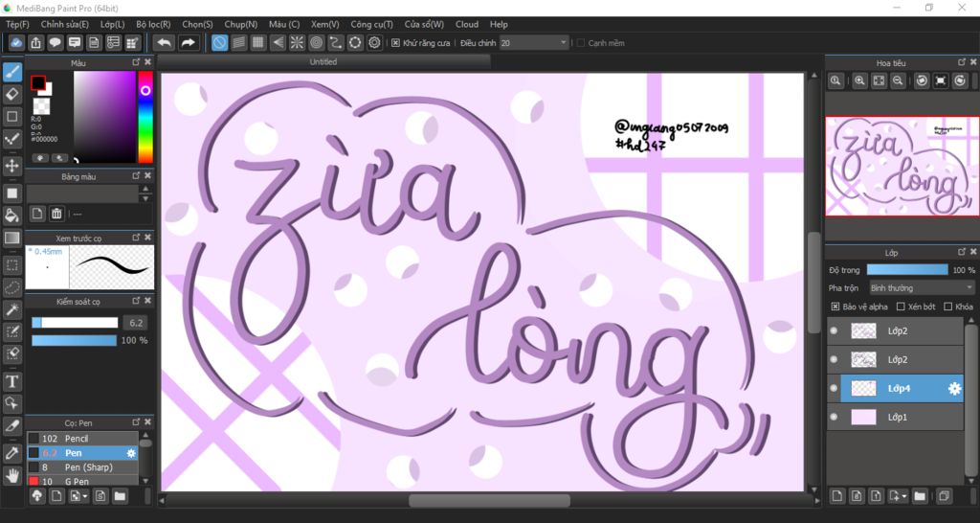This screenshot has width=980, height=523.
Task: Switch to the Untitled canvas tab
Action: (323, 62)
